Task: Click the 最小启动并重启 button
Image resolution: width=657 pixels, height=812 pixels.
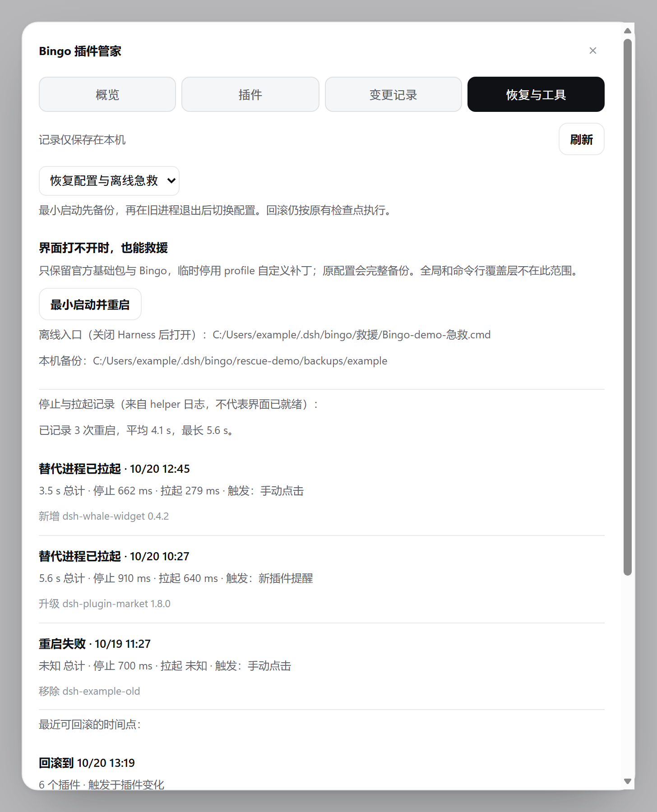Action: [x=90, y=304]
